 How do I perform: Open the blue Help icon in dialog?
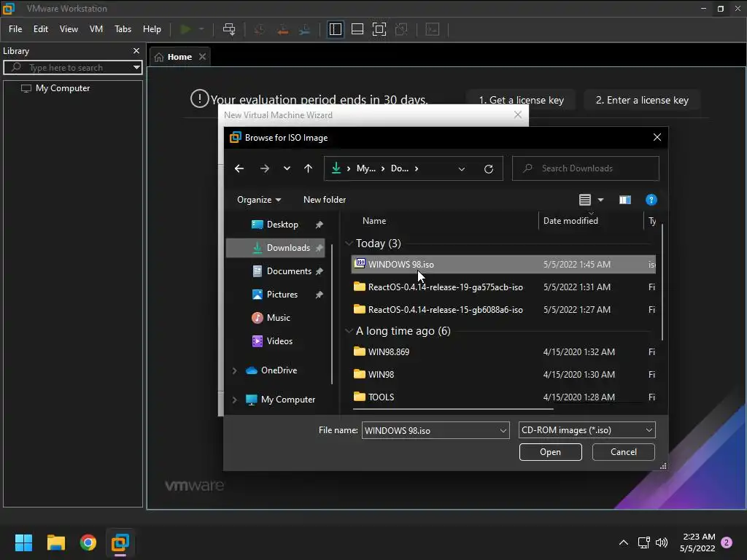(x=651, y=200)
